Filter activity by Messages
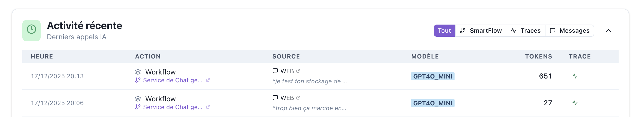This screenshot has height=117, width=644. coord(570,31)
